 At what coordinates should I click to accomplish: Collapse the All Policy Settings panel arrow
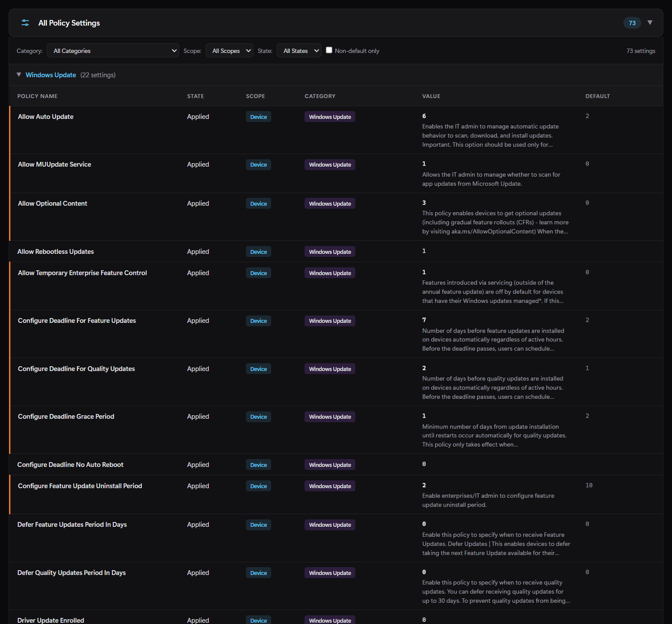[x=650, y=23]
